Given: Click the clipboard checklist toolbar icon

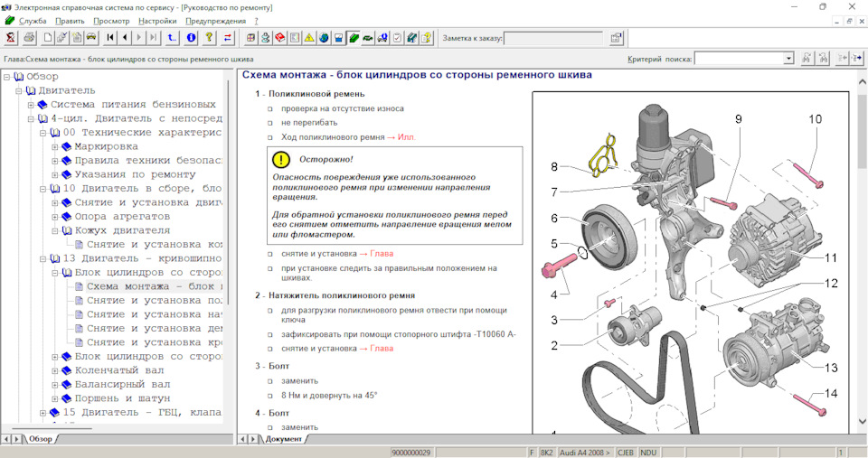Looking at the screenshot, I should 397,38.
